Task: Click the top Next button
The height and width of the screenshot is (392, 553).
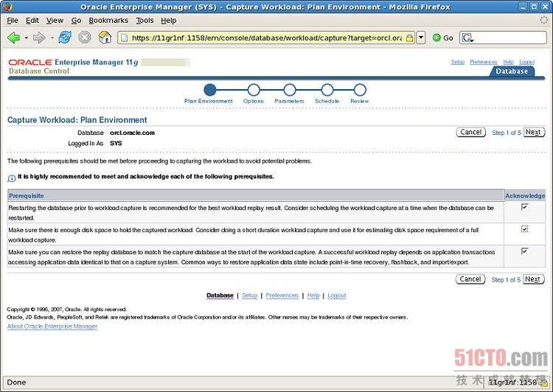Action: coord(533,132)
